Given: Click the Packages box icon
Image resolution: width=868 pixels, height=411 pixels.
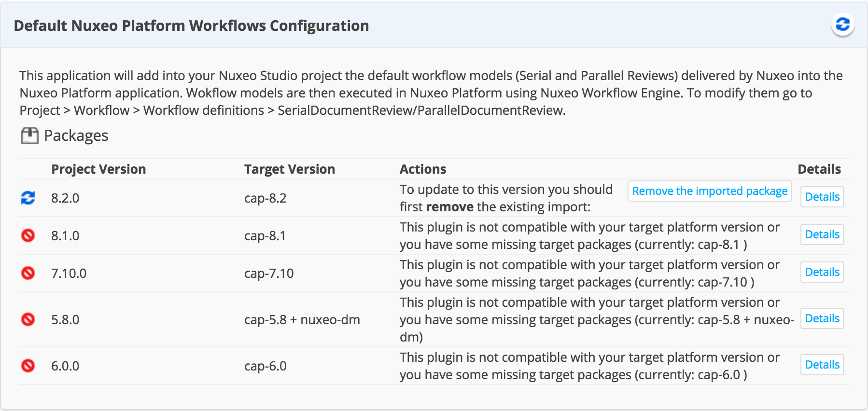Looking at the screenshot, I should pos(30,135).
